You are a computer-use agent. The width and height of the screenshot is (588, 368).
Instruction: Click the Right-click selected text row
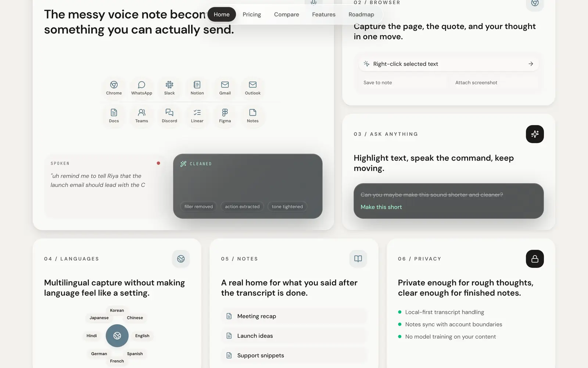click(448, 64)
